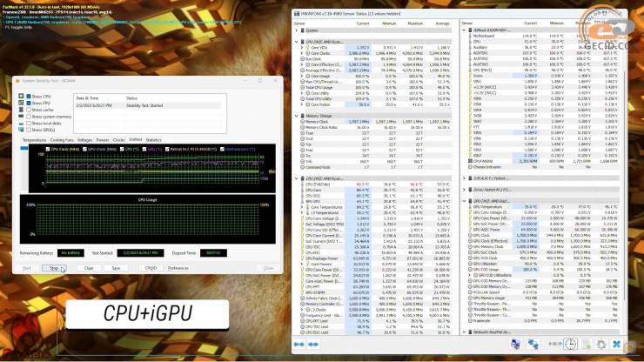Click the sensor icon beside CPU PPT Limit
This screenshot has width=644, height=362.
[x=302, y=321]
